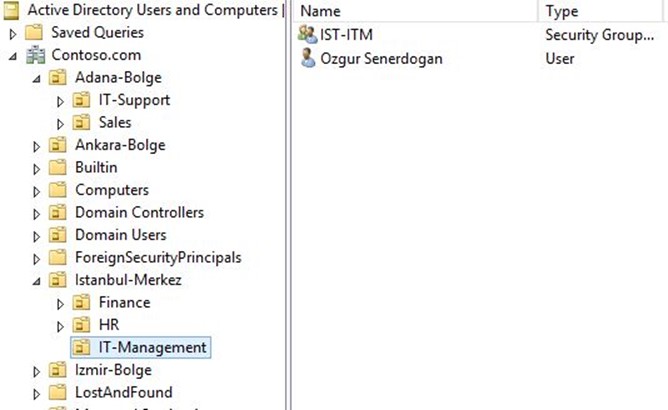Expand the Ankara-Bolge organizational unit
Screen dimensions: 668x410
click(37, 147)
